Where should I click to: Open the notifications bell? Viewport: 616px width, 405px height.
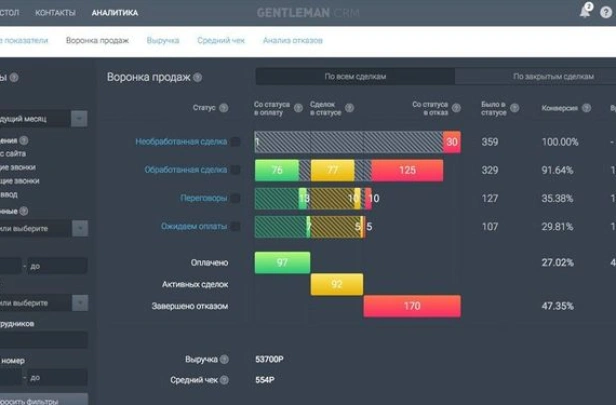584,12
